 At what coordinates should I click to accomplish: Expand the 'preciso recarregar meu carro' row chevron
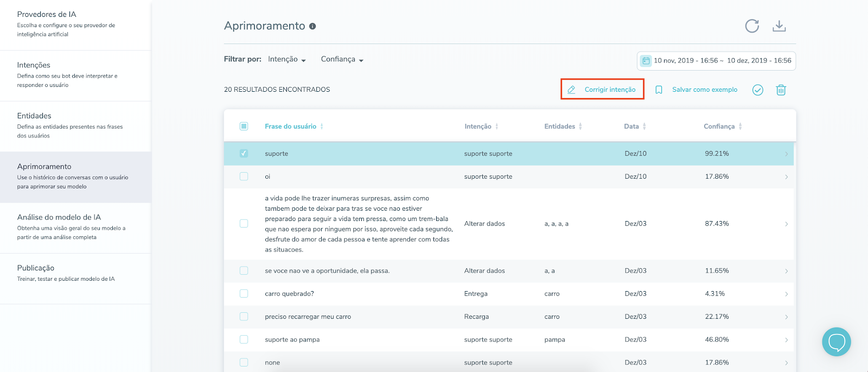[786, 317]
